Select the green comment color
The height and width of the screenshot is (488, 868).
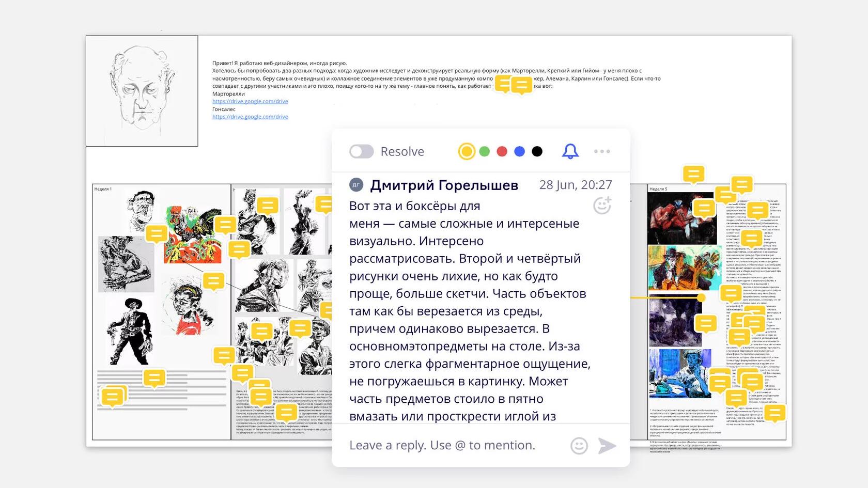pyautogui.click(x=484, y=151)
